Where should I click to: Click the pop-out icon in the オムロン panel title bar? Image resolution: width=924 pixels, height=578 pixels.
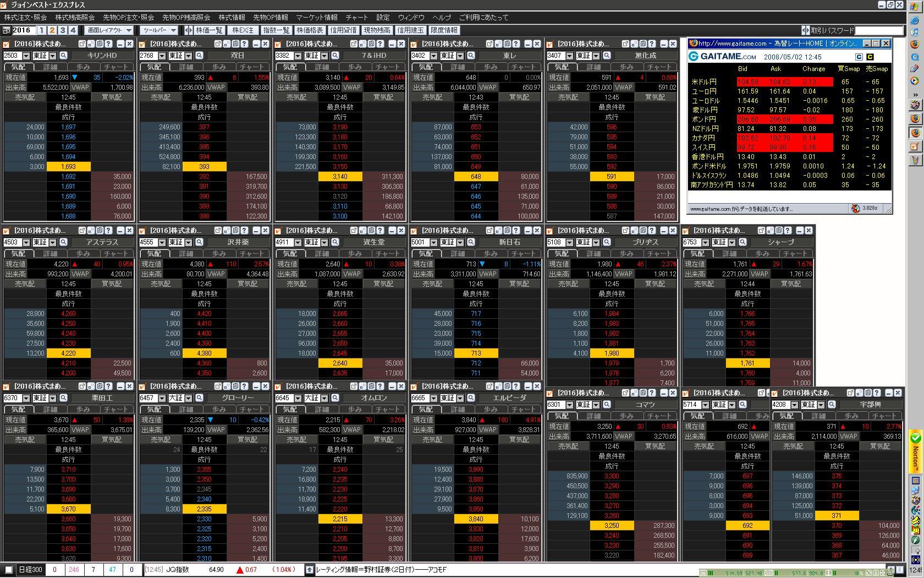point(354,386)
